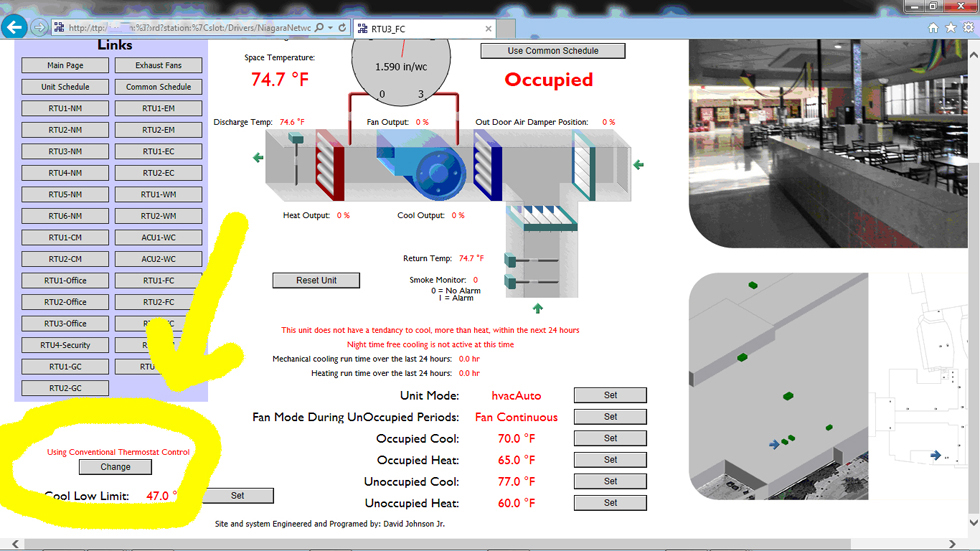Go to RTU6-NM unit page
This screenshot has width=980, height=551.
(65, 216)
